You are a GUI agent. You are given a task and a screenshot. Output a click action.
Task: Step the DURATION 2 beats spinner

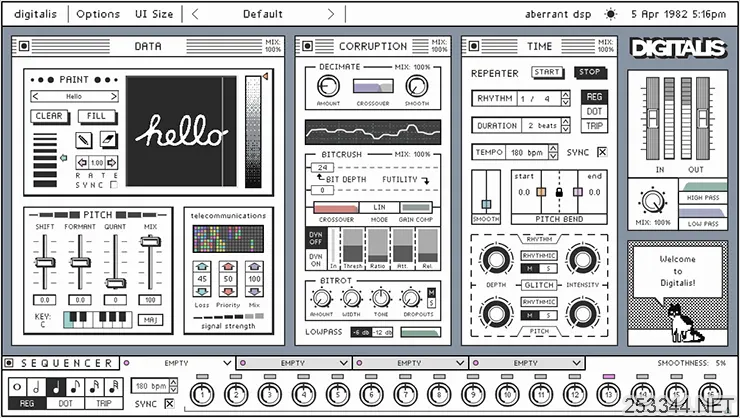[x=565, y=125]
